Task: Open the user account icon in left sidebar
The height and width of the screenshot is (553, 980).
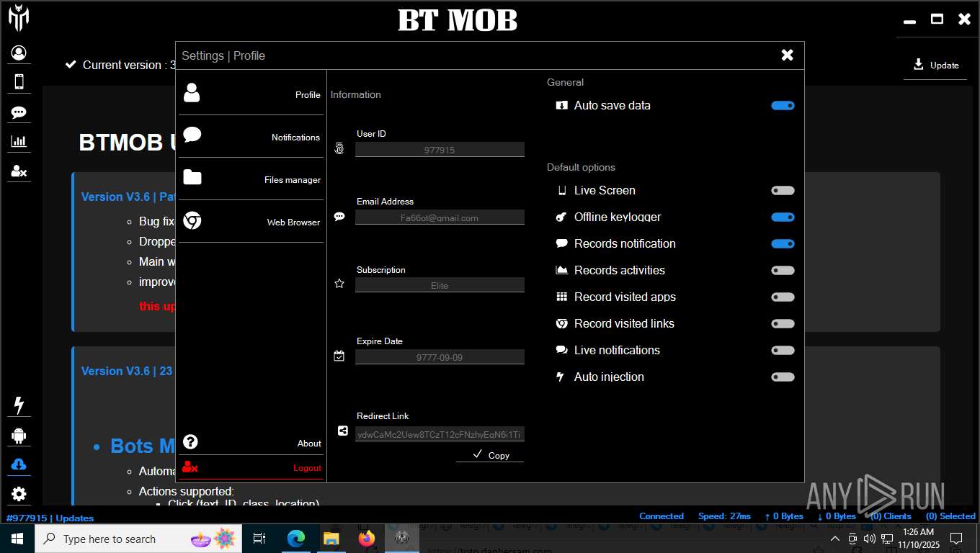Action: [x=19, y=53]
